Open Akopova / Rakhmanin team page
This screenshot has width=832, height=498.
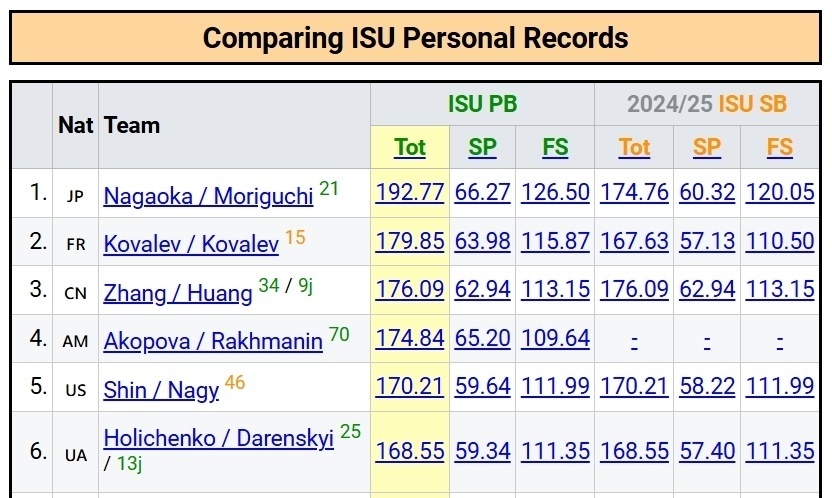213,340
